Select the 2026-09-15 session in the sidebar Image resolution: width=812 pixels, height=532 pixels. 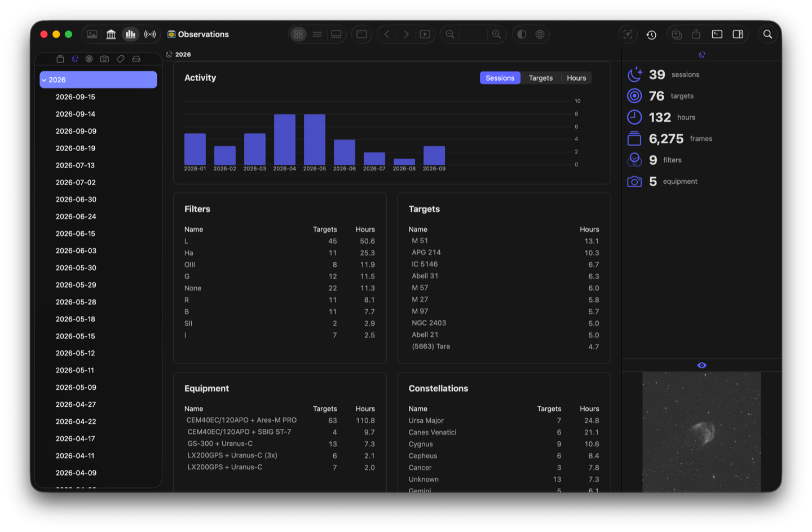(x=98, y=97)
